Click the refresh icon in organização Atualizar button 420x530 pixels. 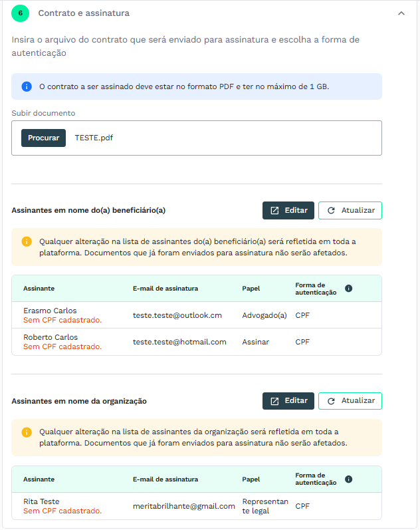pyautogui.click(x=331, y=401)
